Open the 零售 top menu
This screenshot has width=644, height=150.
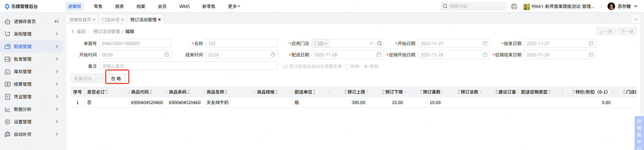pos(98,6)
